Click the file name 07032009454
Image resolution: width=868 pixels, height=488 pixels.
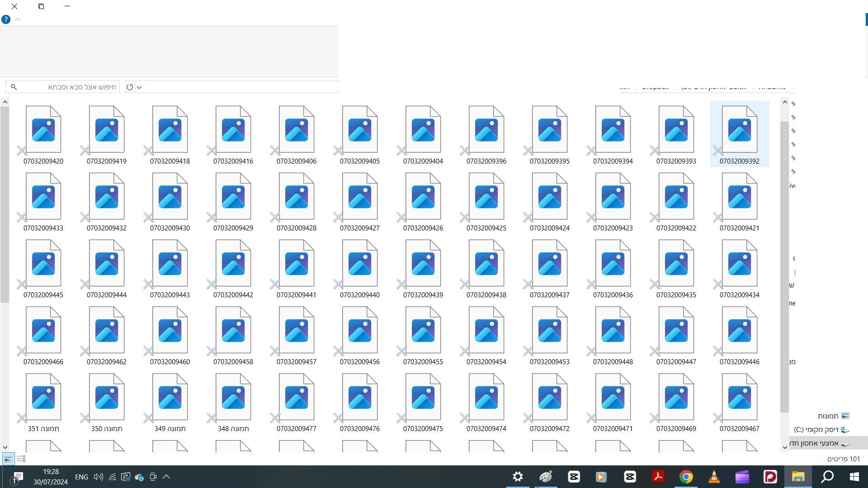pos(486,362)
